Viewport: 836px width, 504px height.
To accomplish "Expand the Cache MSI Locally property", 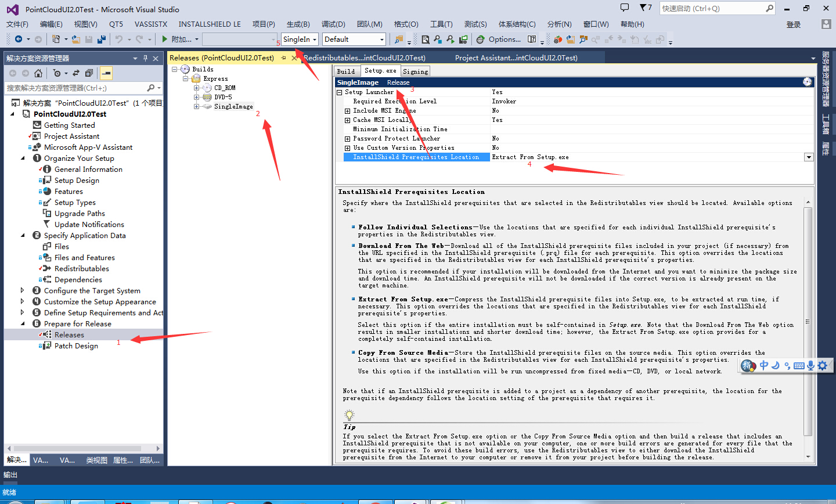I will [347, 120].
